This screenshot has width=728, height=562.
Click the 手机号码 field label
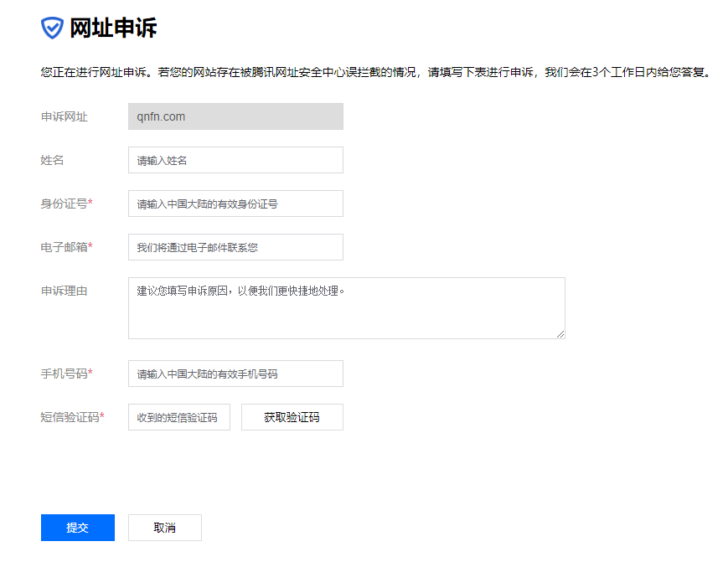point(66,374)
